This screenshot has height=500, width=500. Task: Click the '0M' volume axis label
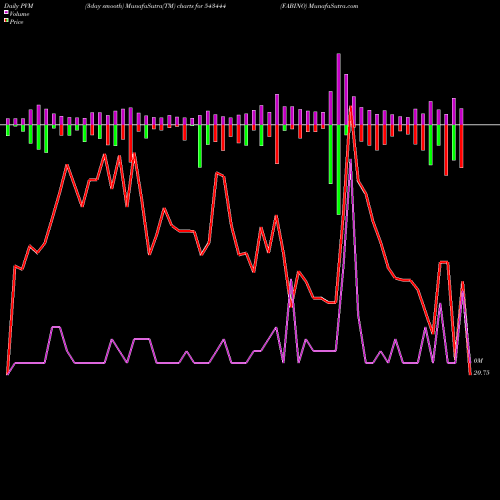478,361
